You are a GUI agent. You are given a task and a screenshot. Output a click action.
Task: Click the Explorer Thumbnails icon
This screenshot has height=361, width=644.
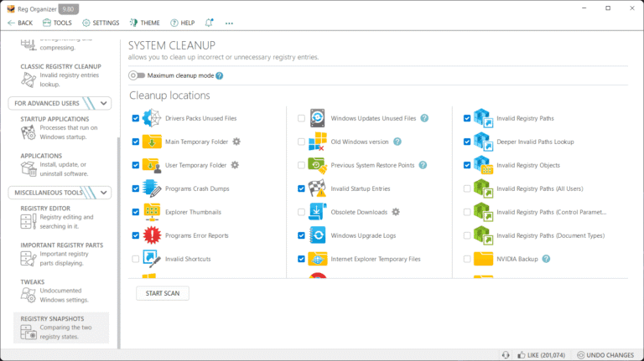tap(152, 212)
